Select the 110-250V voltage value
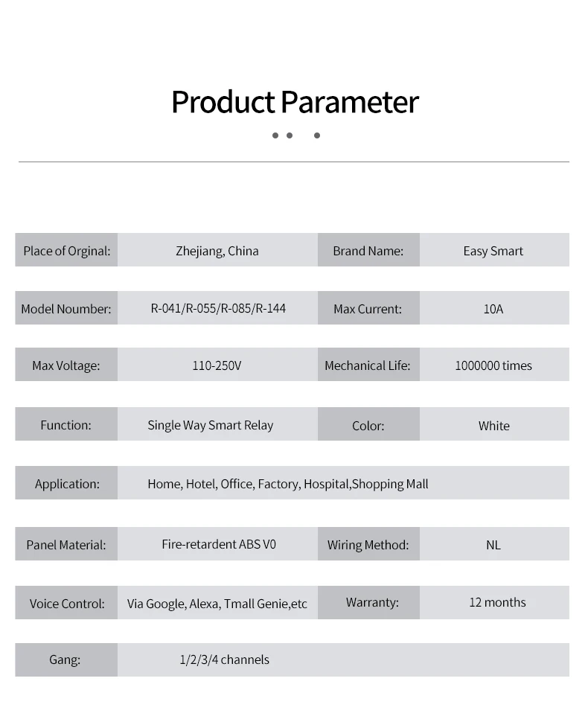The height and width of the screenshot is (722, 588). tap(217, 365)
